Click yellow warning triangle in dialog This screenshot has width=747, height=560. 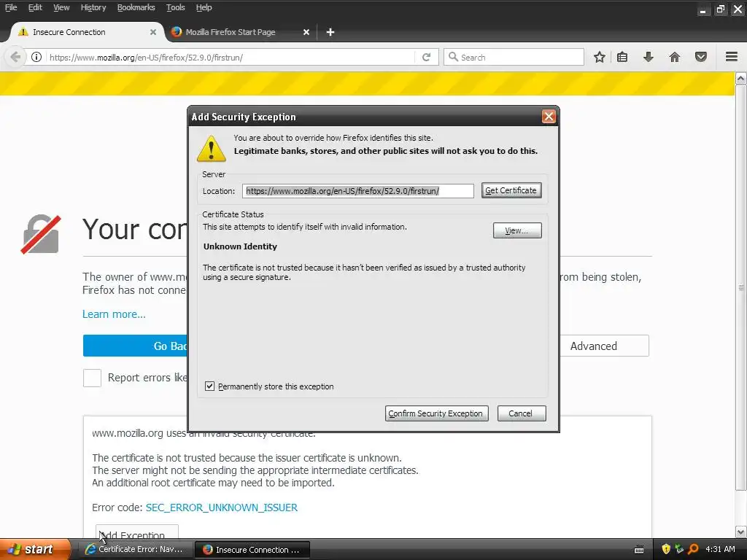pos(211,149)
